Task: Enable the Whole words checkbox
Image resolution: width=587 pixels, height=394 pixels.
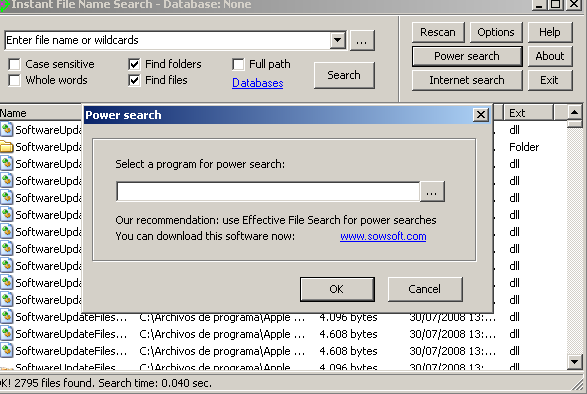Action: (14, 80)
